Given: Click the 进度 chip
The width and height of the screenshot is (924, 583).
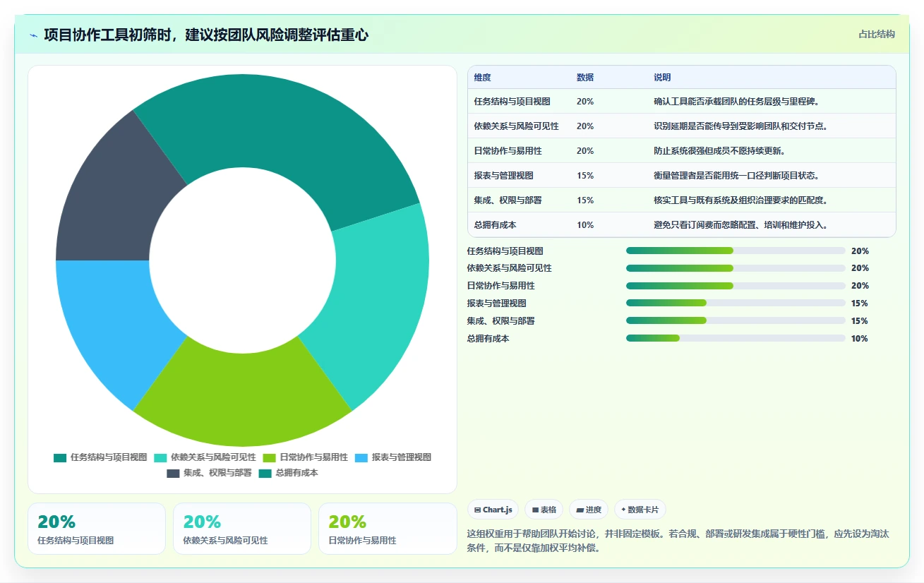Looking at the screenshot, I should pos(589,510).
